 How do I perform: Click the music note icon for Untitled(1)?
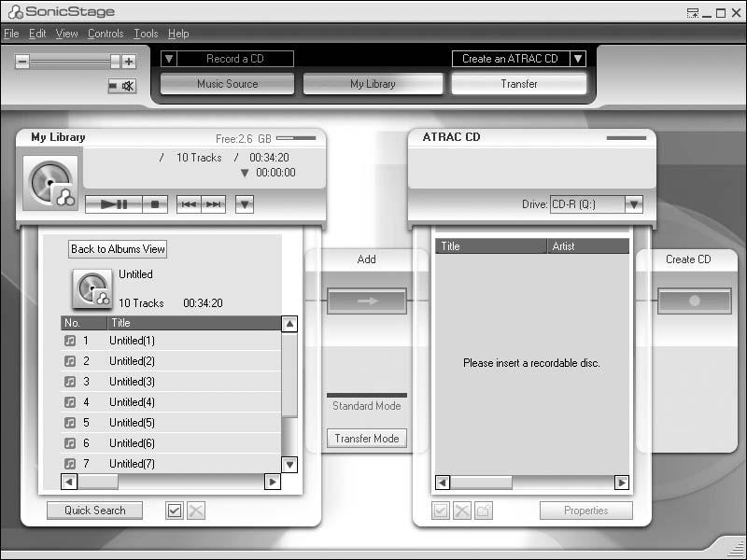70,341
